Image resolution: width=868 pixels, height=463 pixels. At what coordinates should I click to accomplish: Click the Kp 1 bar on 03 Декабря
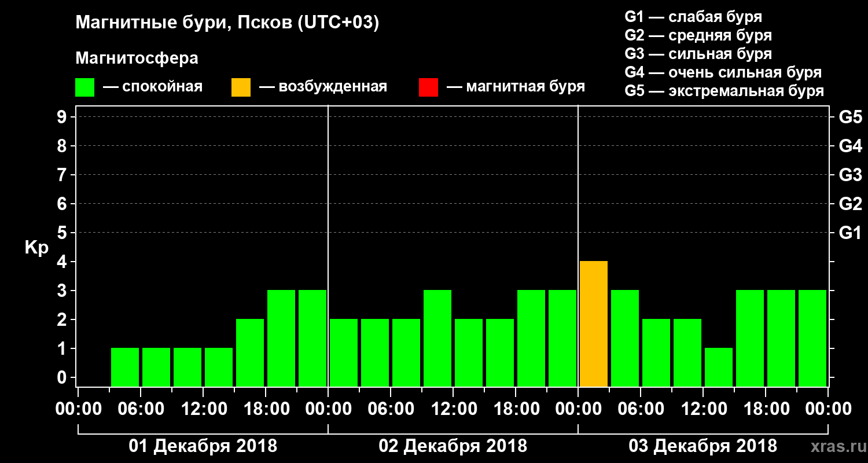tap(719, 367)
